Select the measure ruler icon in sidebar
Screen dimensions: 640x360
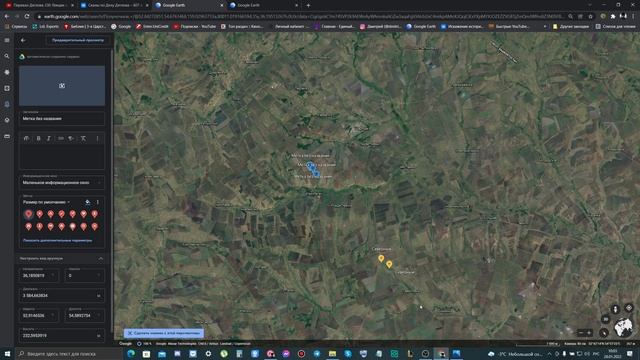[7, 136]
